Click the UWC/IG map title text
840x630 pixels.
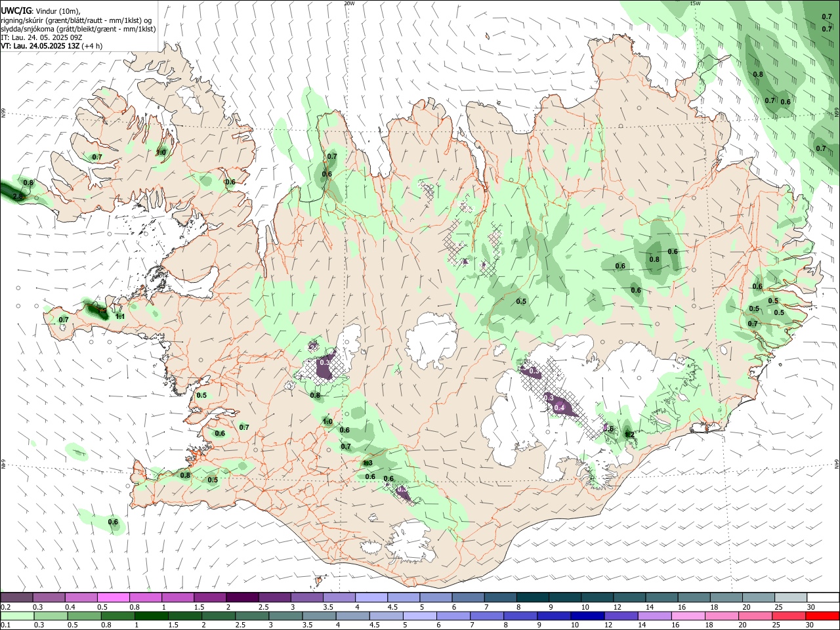[x=15, y=11]
